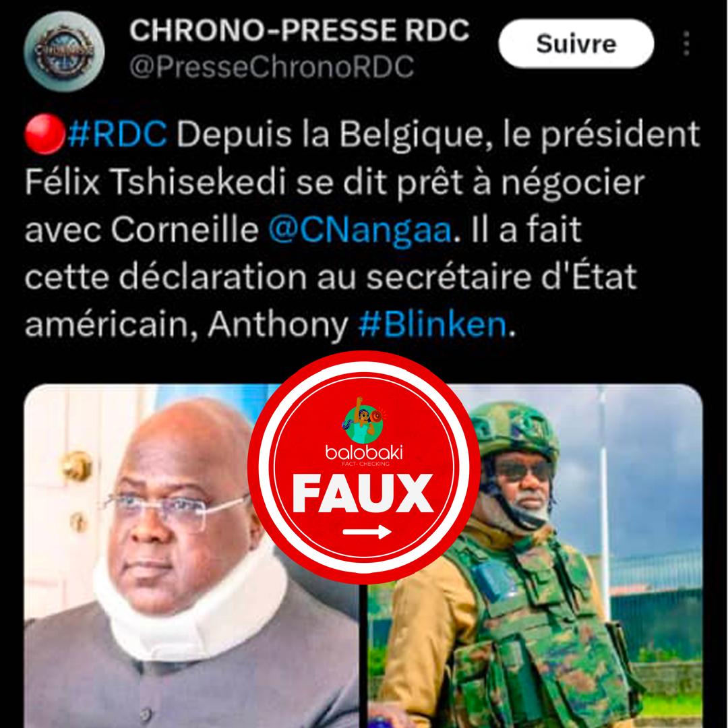
Task: Open the @CNangaa mention link
Action: (x=360, y=231)
